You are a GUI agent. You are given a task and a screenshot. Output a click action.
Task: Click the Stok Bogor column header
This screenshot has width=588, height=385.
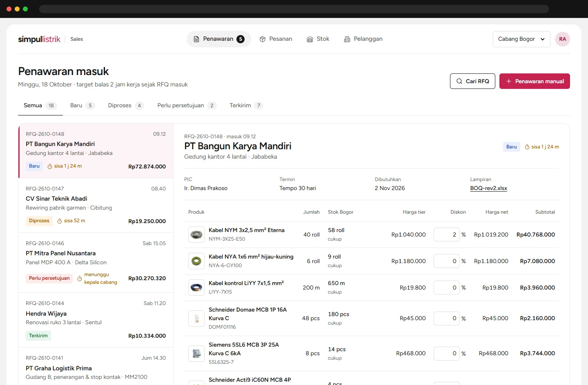click(341, 212)
